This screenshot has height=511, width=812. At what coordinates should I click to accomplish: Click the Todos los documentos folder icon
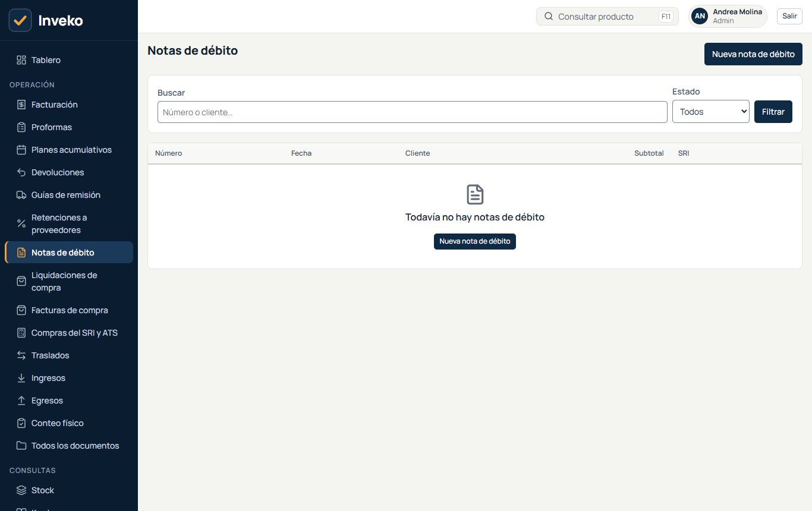coord(21,446)
